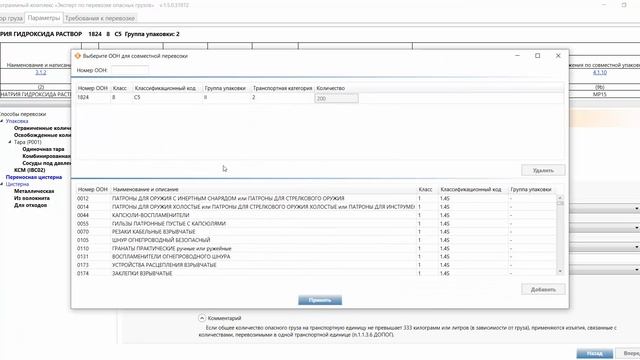Close the Выберите ООН dialog
This screenshot has width=640, height=360.
558,56
